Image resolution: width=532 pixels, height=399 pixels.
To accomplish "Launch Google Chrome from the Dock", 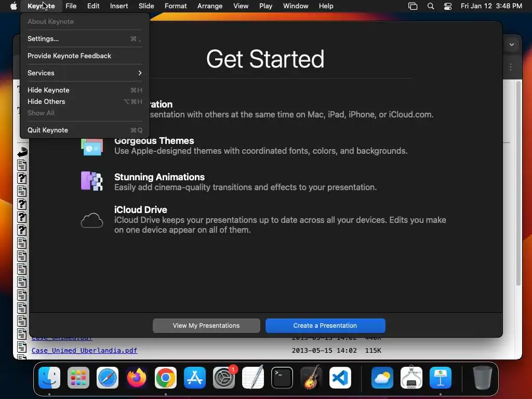I will (x=166, y=378).
